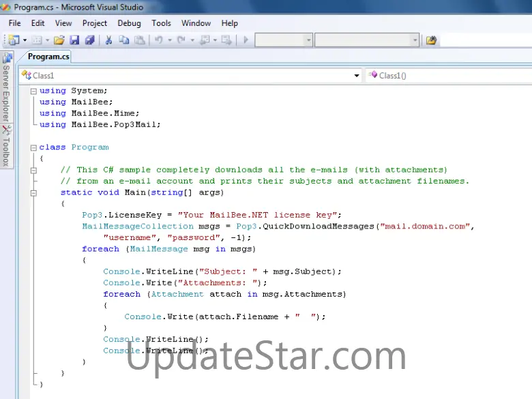Open the Project menu
This screenshot has width=532, height=399.
[95, 23]
